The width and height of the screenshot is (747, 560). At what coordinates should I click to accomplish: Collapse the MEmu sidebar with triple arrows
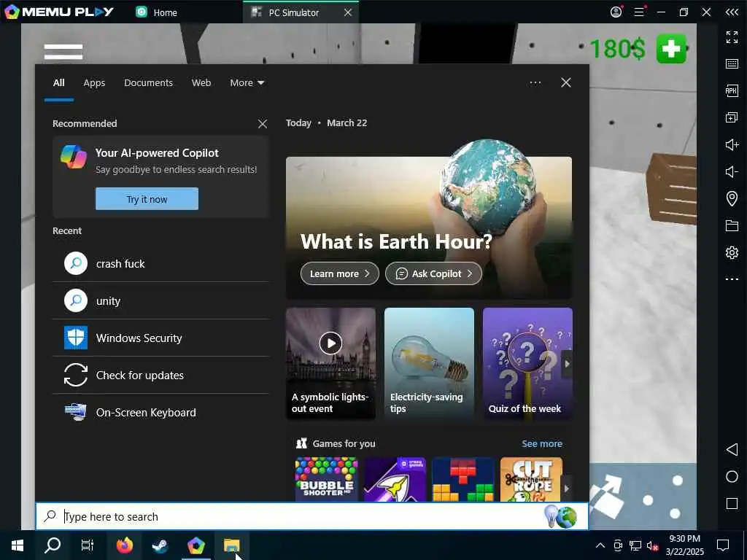coord(732,12)
